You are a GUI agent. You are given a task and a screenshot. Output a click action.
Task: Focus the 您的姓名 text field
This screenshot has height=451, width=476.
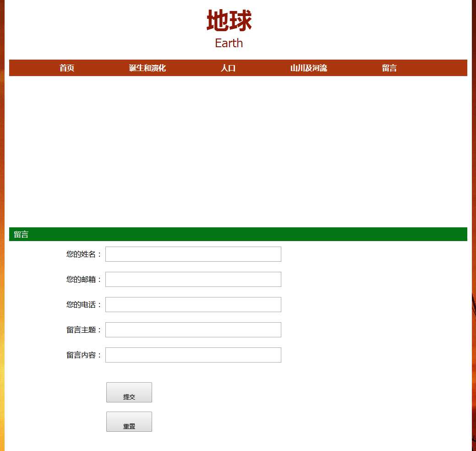point(193,254)
